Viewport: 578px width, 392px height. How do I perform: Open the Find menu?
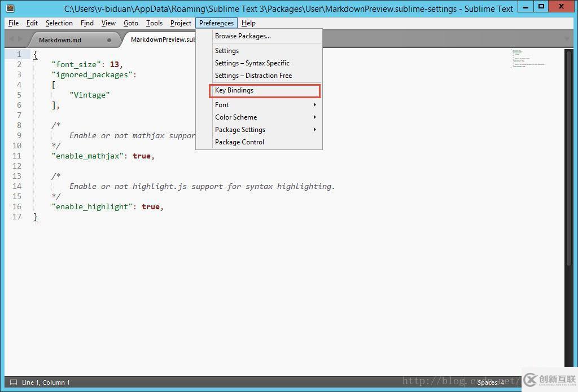[87, 23]
